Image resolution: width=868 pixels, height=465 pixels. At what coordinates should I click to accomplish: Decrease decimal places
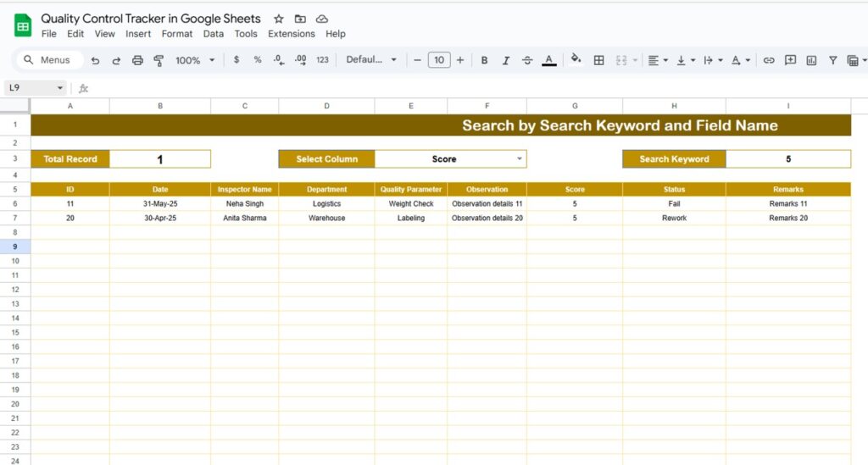279,60
